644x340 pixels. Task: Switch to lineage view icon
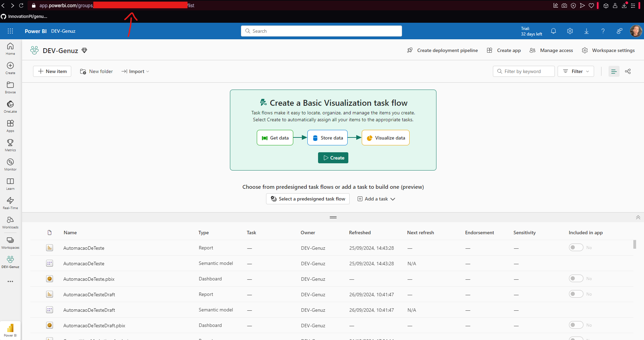point(628,71)
